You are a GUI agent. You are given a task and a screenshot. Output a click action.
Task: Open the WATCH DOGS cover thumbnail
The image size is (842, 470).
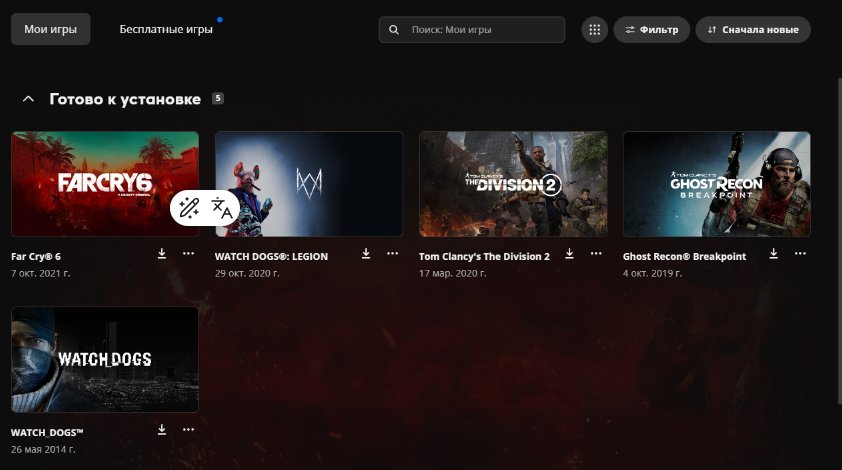(105, 359)
